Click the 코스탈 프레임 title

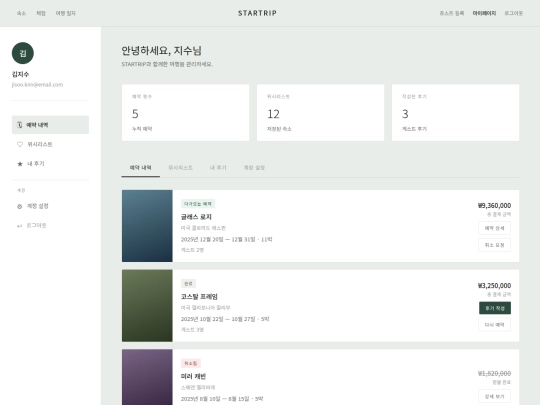click(x=199, y=297)
